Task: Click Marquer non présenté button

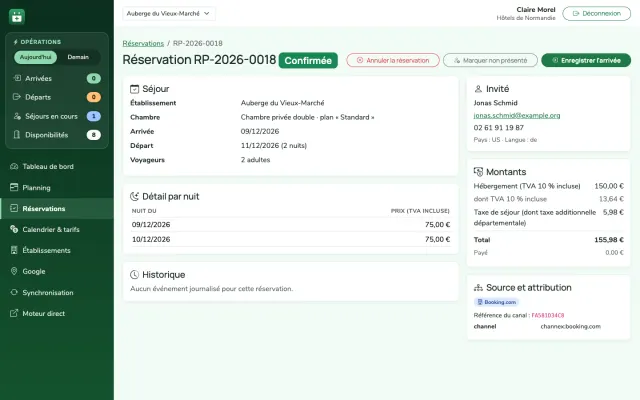Action: 490,60
